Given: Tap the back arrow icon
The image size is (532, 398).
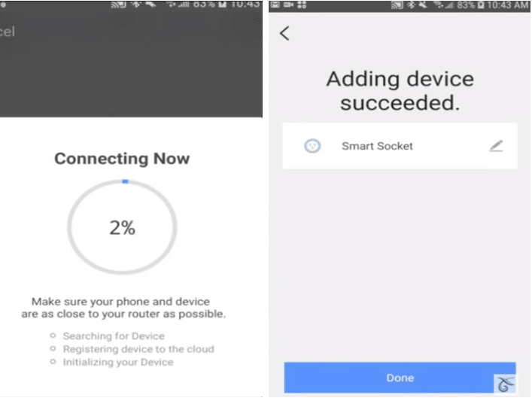Looking at the screenshot, I should [284, 33].
